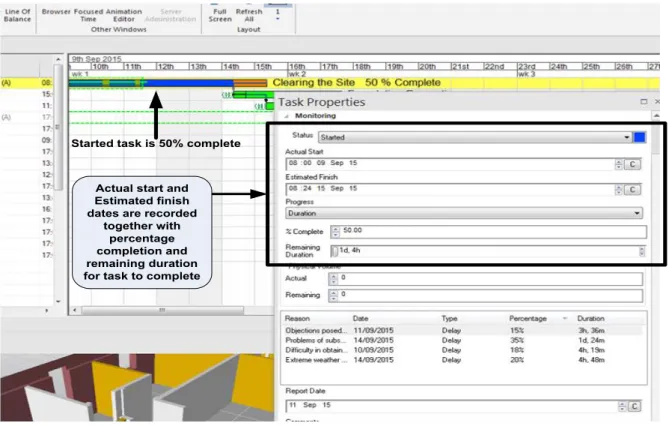Image resolution: width=669 pixels, height=426 pixels.
Task: Switch to Full Screen layout
Action: click(x=220, y=15)
